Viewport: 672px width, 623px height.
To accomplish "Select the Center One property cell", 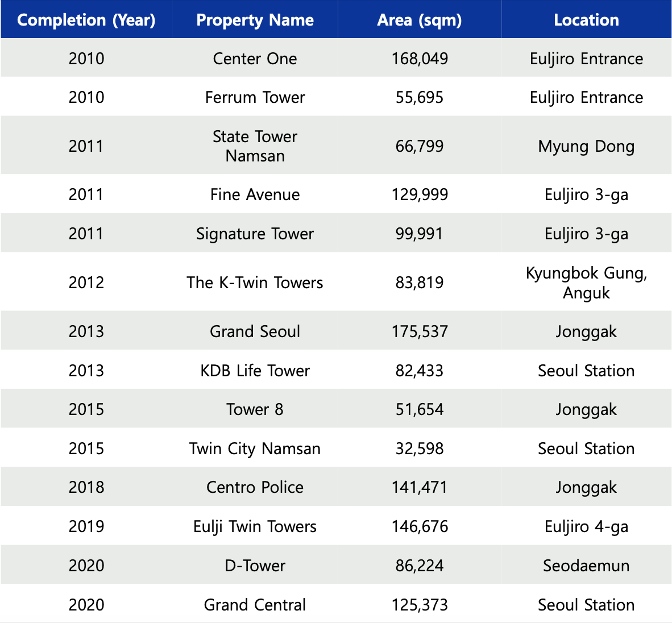I will (255, 59).
